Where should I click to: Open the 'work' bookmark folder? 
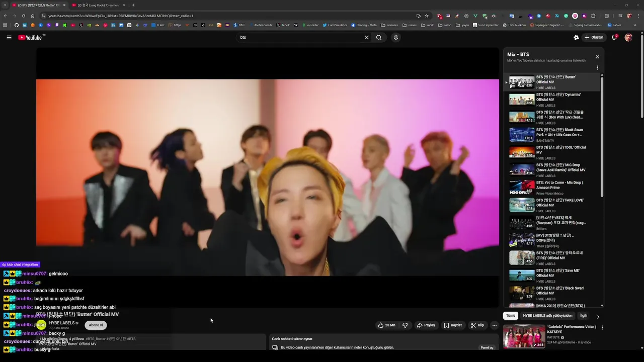click(427, 25)
